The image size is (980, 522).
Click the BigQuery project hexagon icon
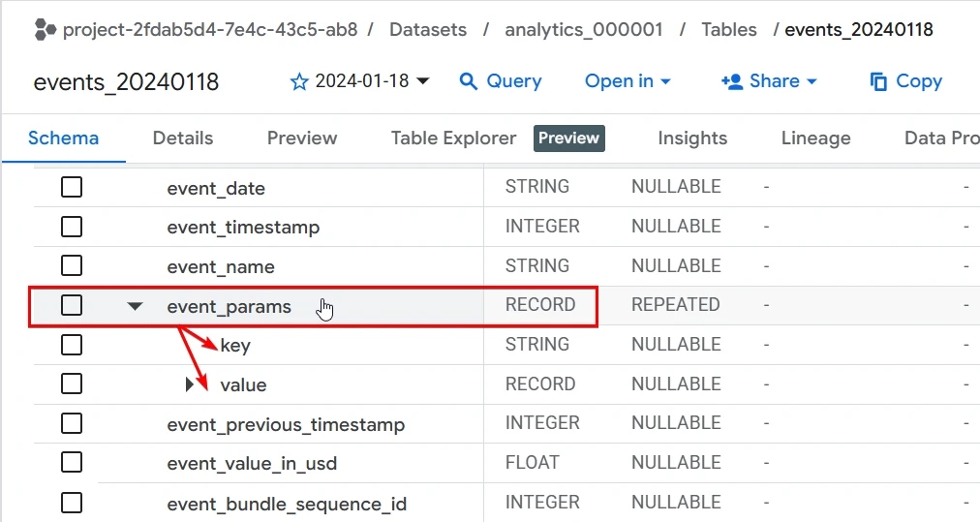[45, 29]
